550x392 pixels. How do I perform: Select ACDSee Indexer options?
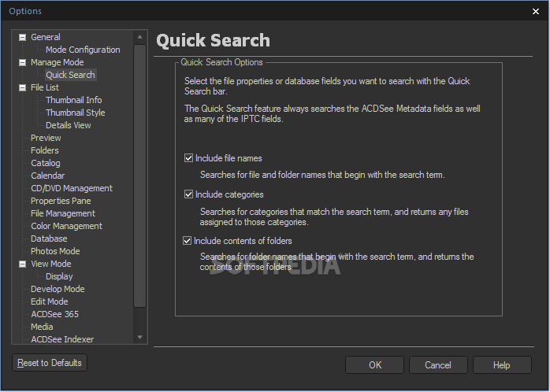[62, 339]
